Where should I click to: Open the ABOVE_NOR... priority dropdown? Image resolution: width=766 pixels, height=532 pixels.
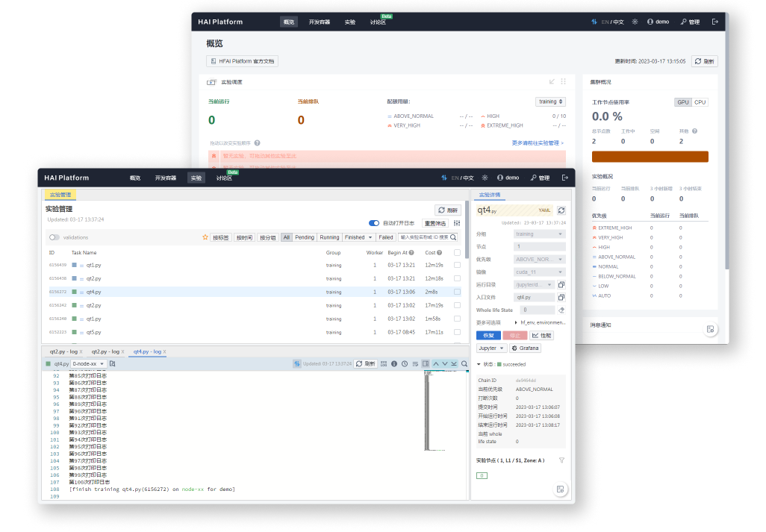[539, 259]
